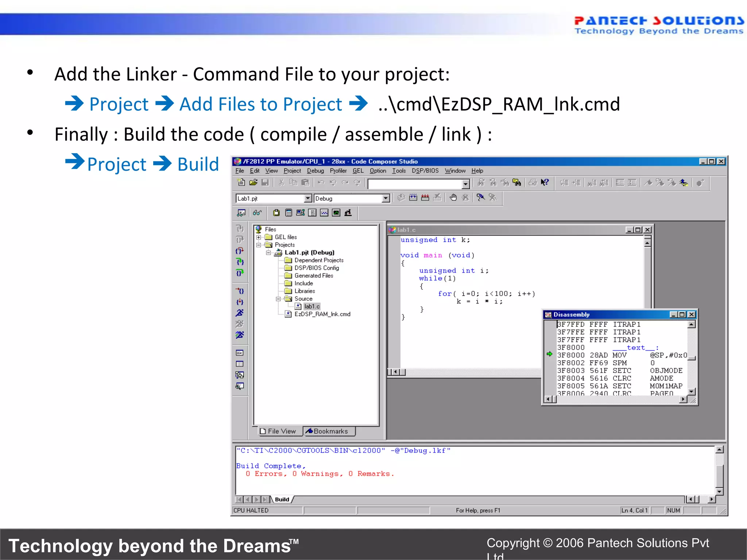The image size is (747, 560).
Task: Select the Include folder
Action: pyautogui.click(x=303, y=283)
